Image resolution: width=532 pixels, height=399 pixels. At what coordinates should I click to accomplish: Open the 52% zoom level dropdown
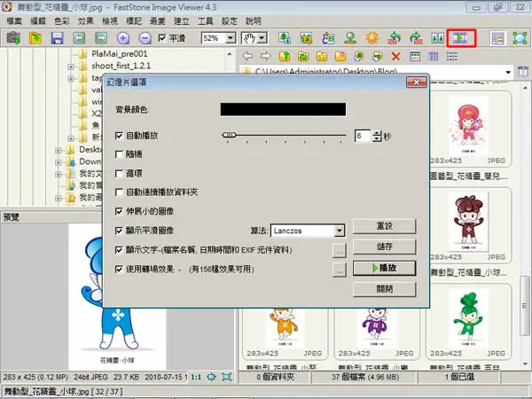[231, 38]
